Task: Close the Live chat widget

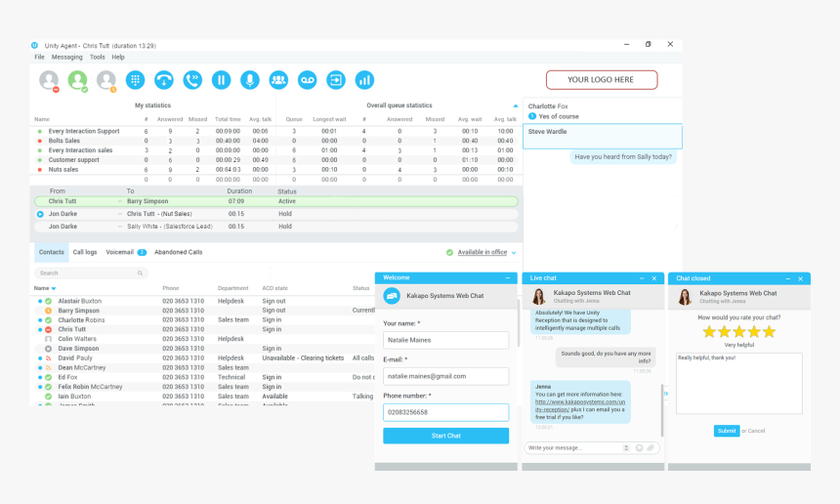Action: pos(654,278)
